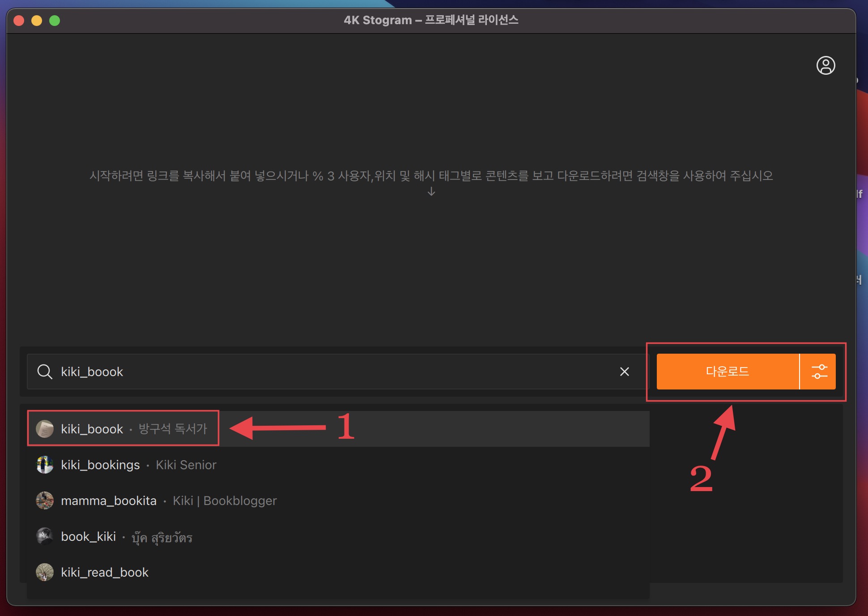The height and width of the screenshot is (616, 868).
Task: Click the down arrow under instructions
Action: point(431,192)
